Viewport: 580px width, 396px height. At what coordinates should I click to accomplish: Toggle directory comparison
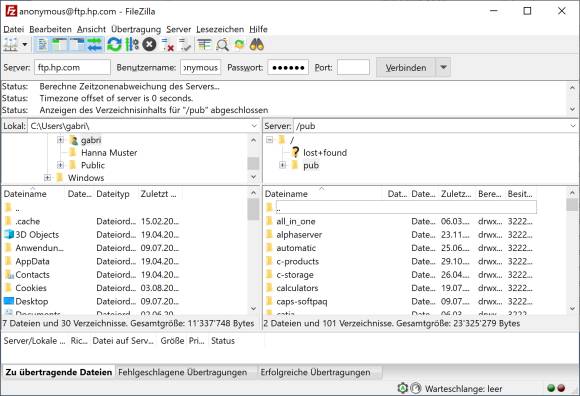click(222, 45)
